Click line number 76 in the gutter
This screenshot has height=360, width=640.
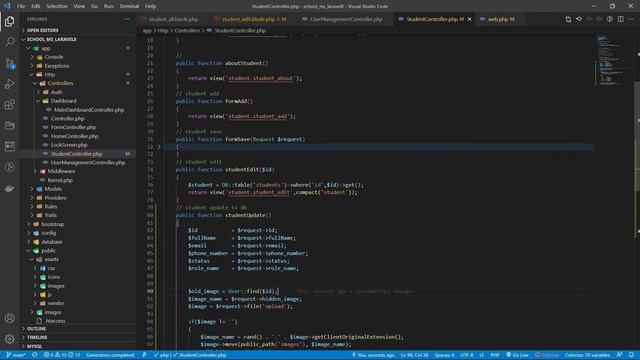tap(150, 185)
